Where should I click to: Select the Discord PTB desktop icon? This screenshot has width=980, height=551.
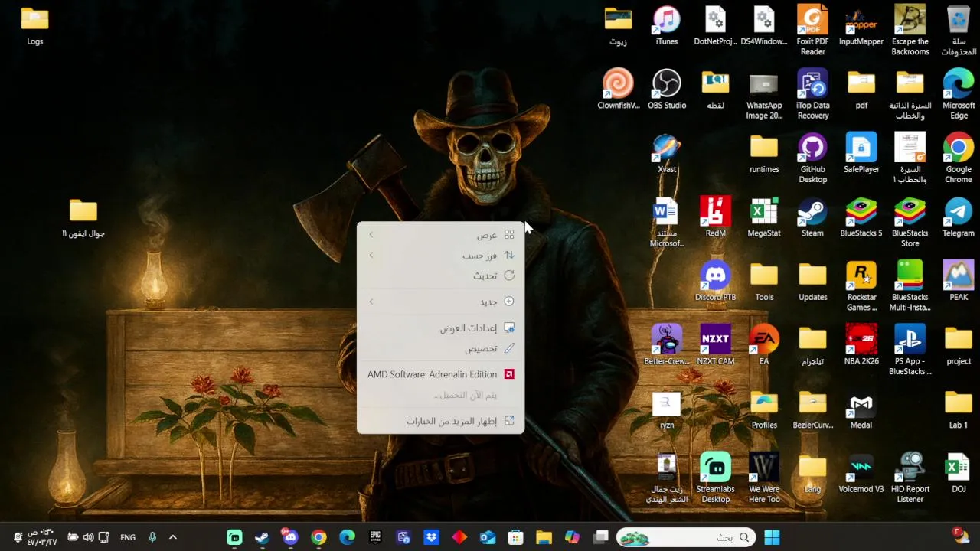point(715,281)
